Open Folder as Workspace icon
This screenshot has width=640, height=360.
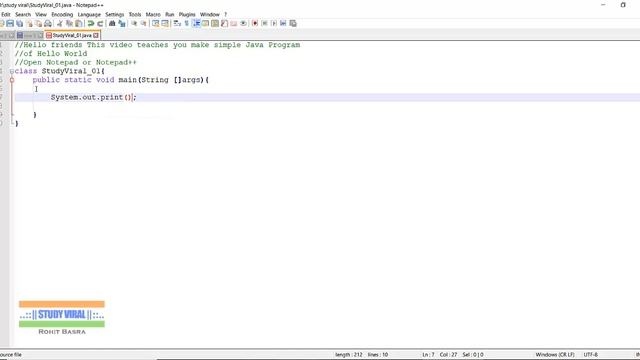(x=233, y=24)
